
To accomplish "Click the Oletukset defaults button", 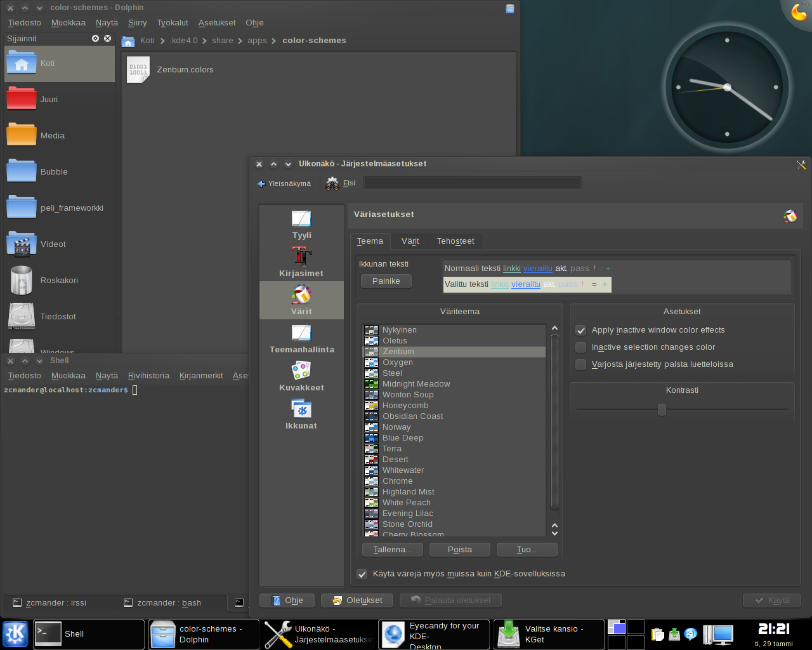I will point(357,600).
